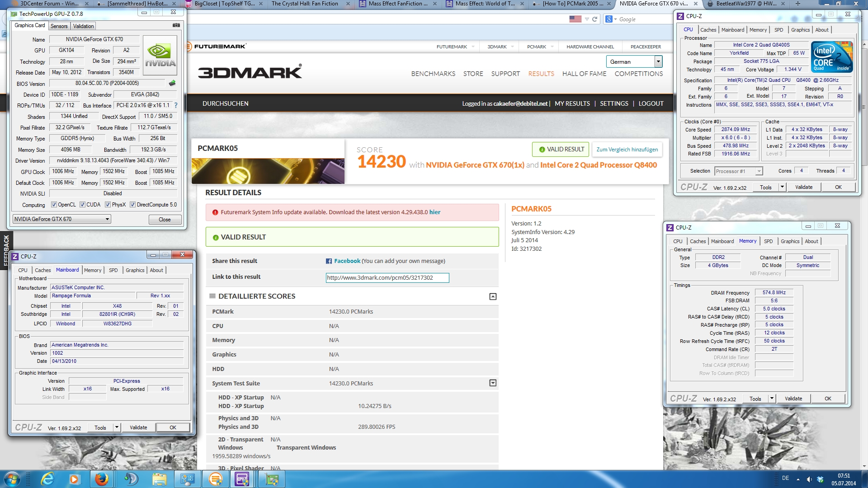Image resolution: width=868 pixels, height=488 pixels.
Task: Click the browser reload icon
Action: [x=594, y=19]
